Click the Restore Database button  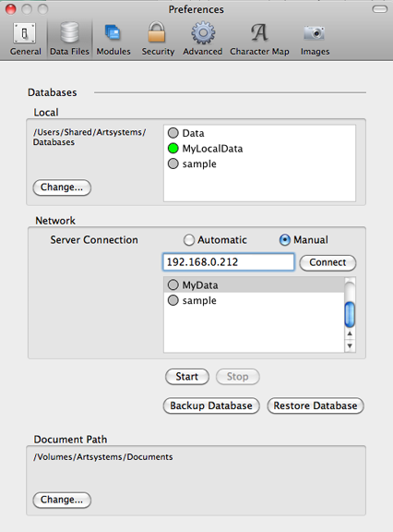pos(316,405)
